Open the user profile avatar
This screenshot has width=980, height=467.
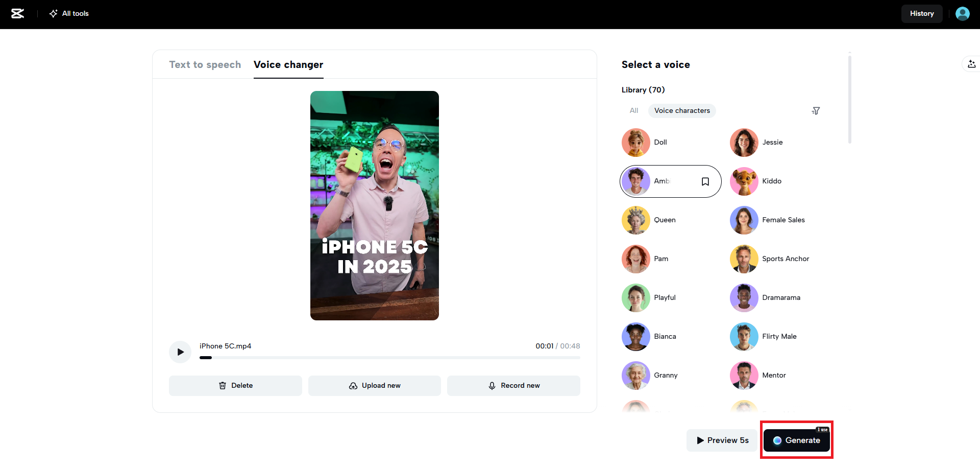[962, 14]
